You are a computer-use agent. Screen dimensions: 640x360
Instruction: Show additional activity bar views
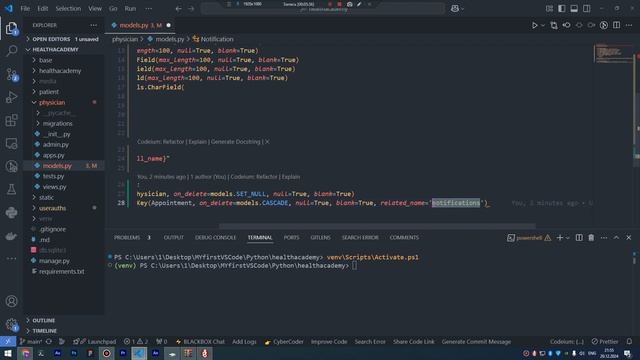pyautogui.click(x=11, y=258)
